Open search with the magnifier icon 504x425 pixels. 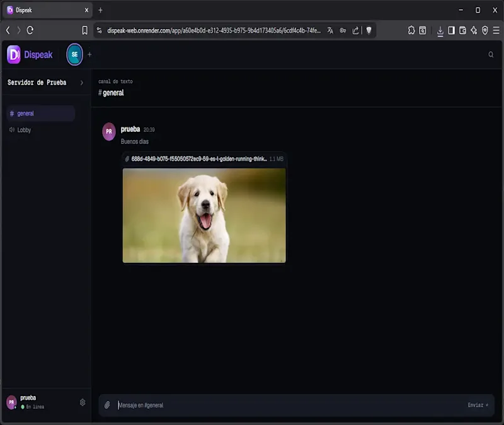click(491, 55)
